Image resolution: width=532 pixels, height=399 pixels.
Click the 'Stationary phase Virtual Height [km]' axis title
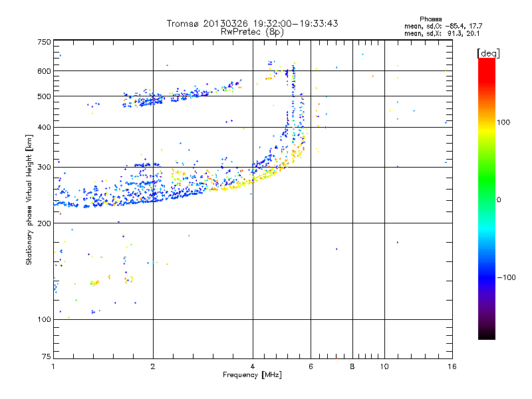[29, 200]
